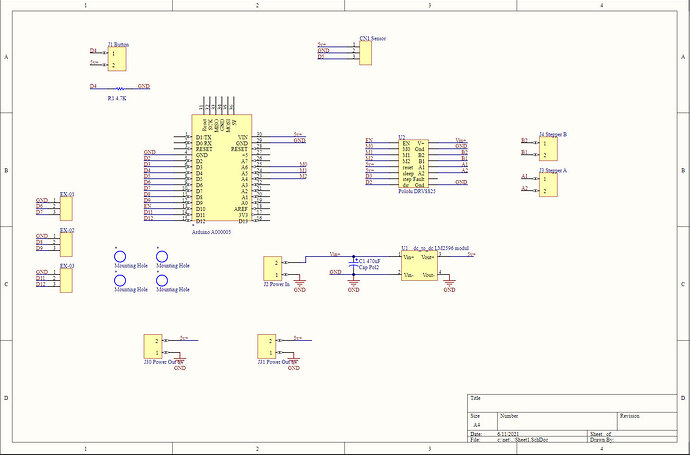Click the 'Vin+' pin label on LM2596 module
This screenshot has width=690, height=455.
(409, 257)
